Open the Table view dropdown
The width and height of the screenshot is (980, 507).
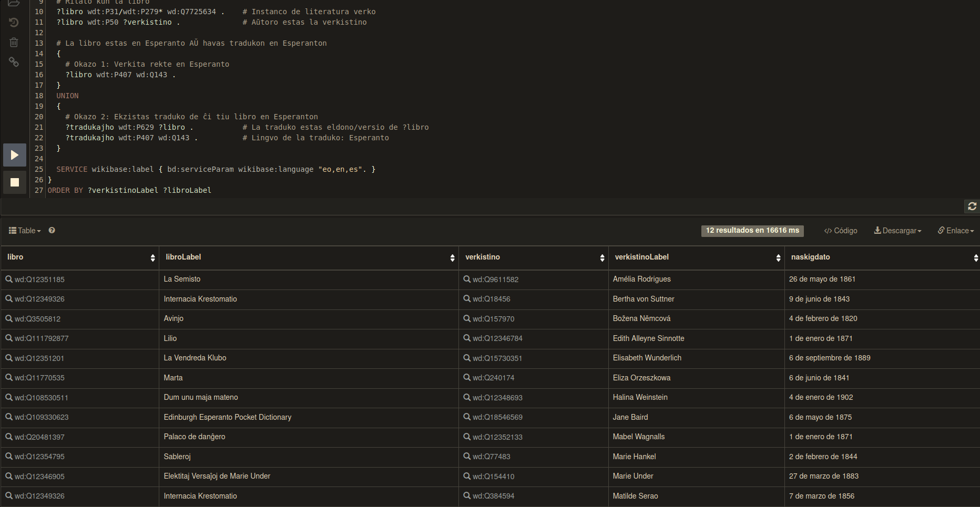[x=25, y=231]
